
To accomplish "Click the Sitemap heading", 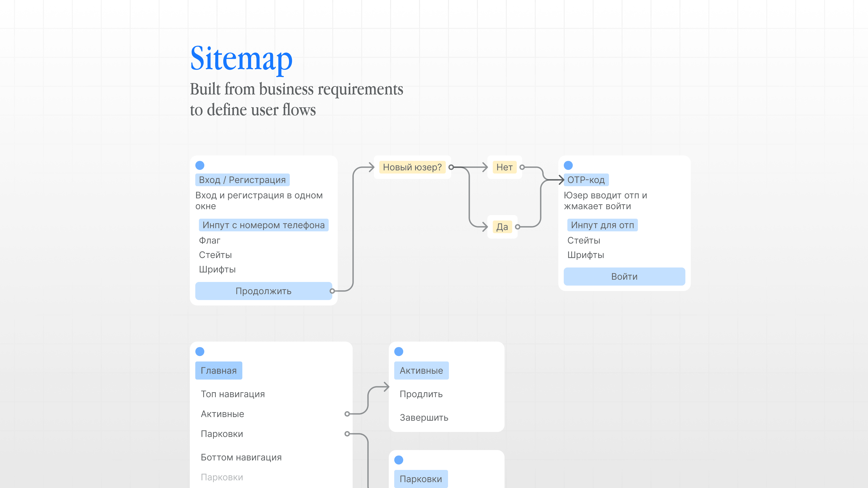I will pyautogui.click(x=241, y=59).
